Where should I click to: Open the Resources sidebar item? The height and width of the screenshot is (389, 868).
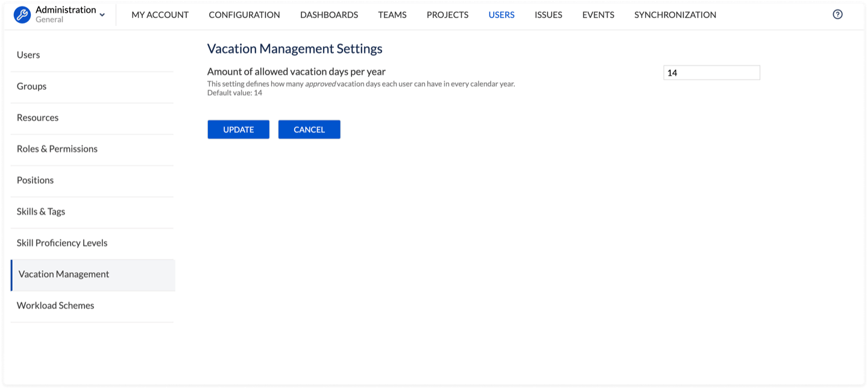[37, 118]
